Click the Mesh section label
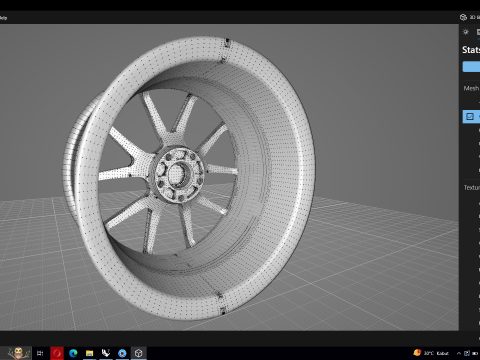Viewport: 480px width, 360px height. (471, 88)
